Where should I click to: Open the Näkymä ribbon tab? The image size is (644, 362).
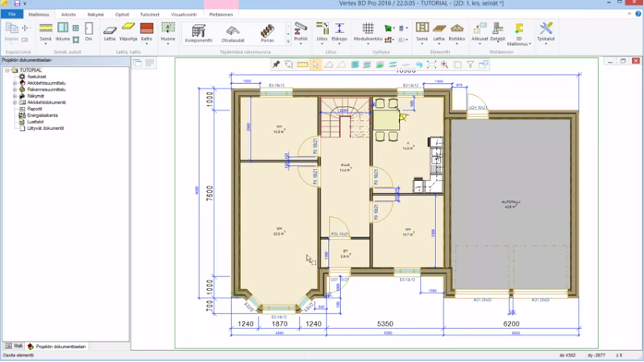click(94, 14)
